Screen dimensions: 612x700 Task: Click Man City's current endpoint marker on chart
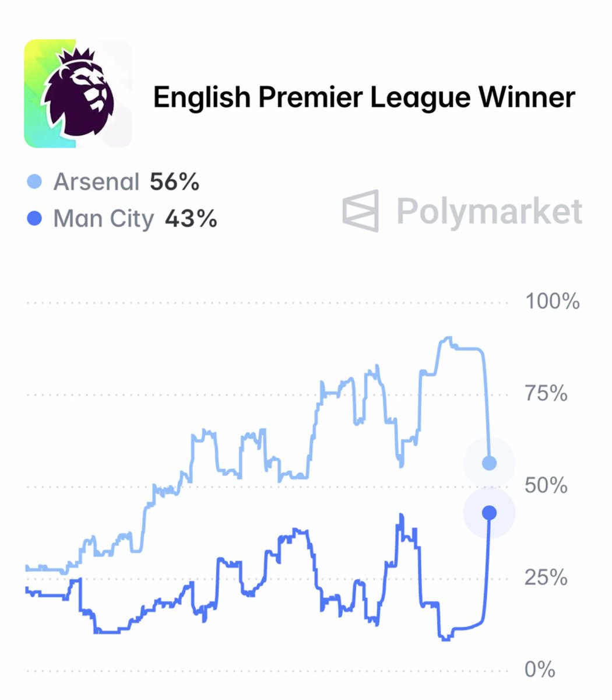click(x=490, y=513)
